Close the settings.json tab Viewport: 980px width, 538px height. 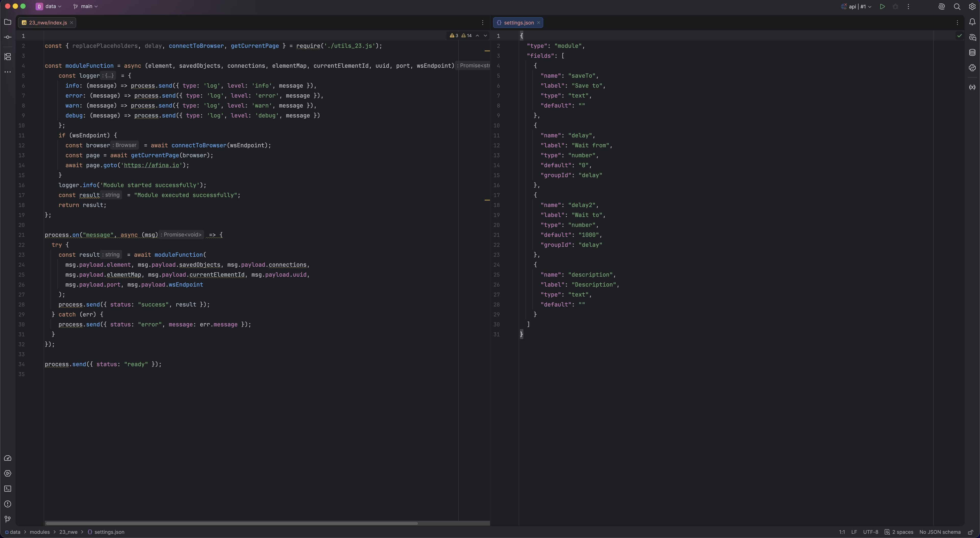tap(538, 23)
